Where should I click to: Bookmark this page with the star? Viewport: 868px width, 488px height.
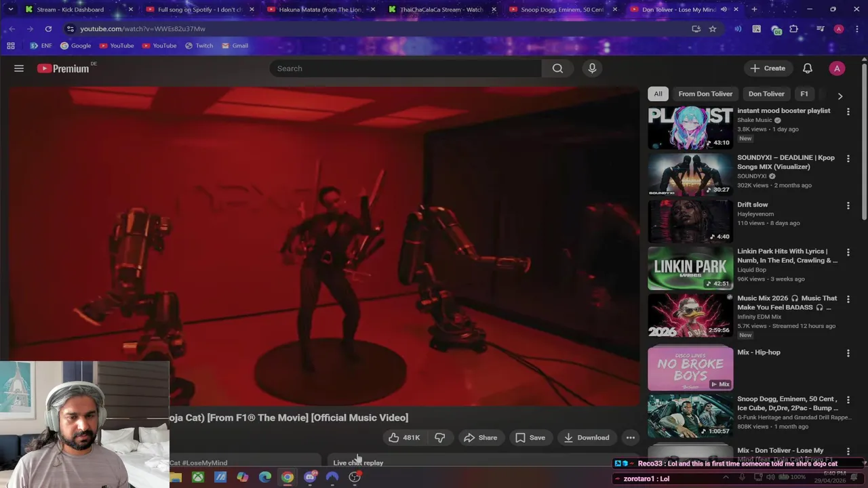coord(713,29)
